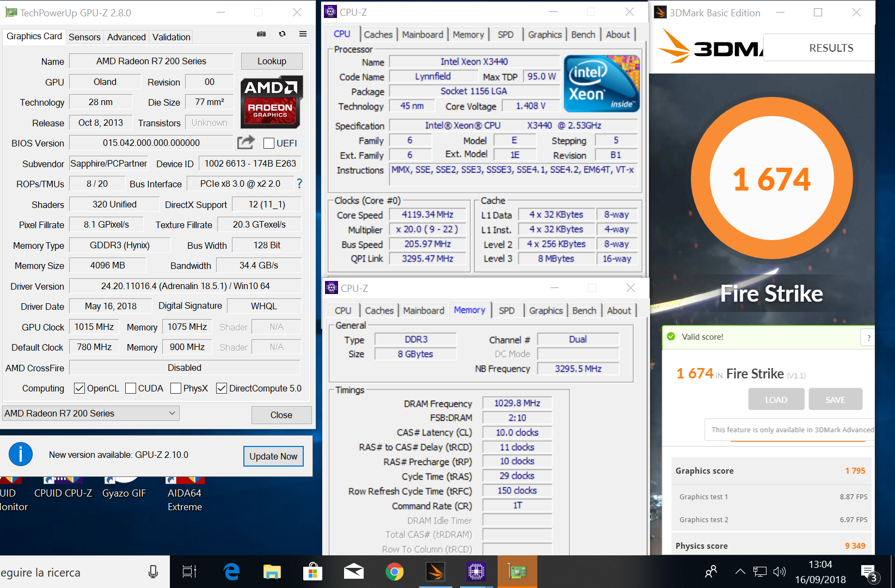
Task: Switch to CPU-Z taskbar icon
Action: click(476, 572)
